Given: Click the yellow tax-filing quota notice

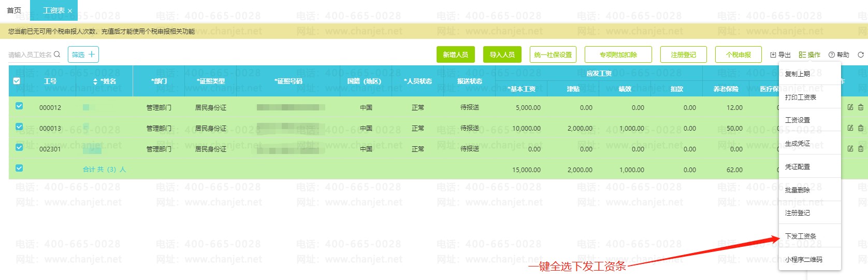Looking at the screenshot, I should pyautogui.click(x=102, y=32).
